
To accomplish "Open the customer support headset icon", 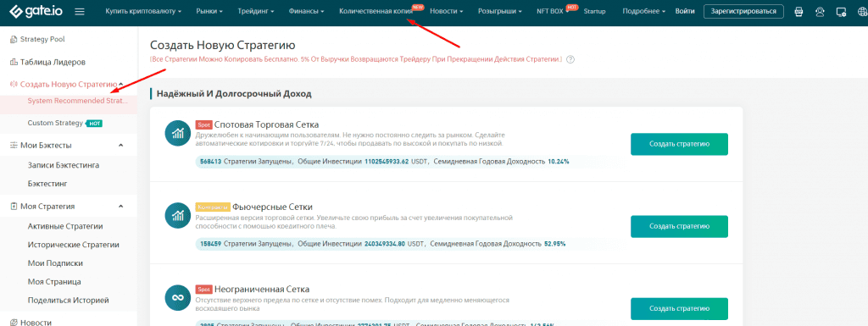I will click(820, 12).
